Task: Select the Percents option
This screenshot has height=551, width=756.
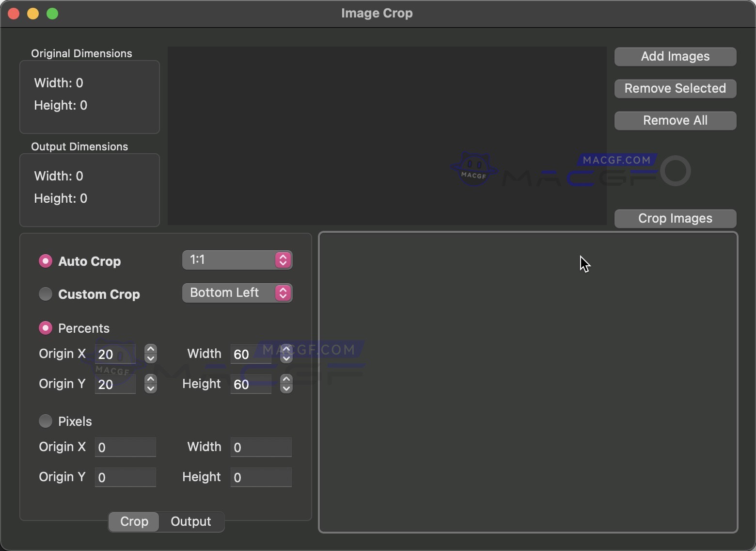Action: (x=46, y=328)
